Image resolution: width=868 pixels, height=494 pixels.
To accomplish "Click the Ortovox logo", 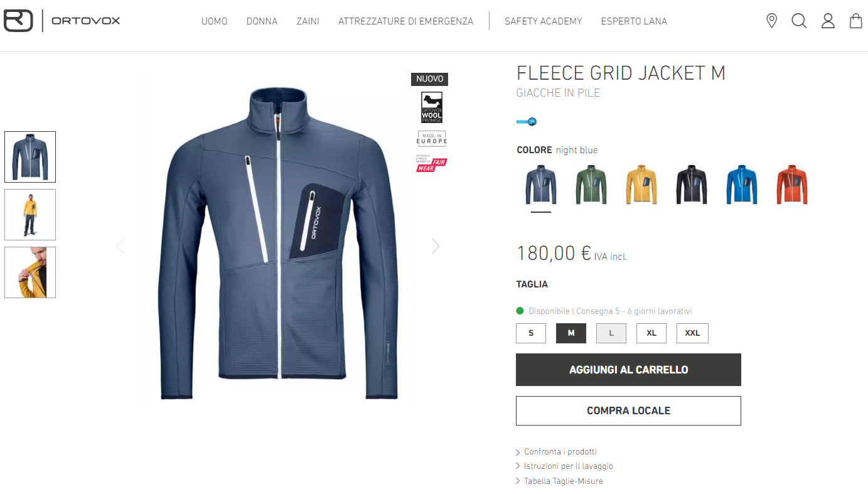I will point(62,21).
